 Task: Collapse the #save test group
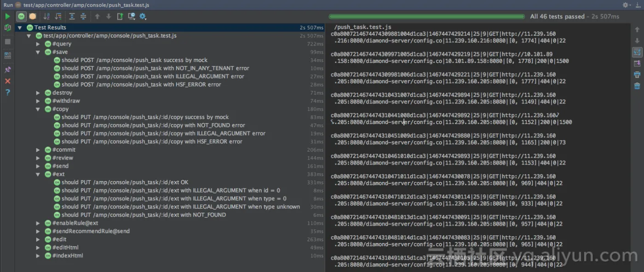tap(38, 52)
